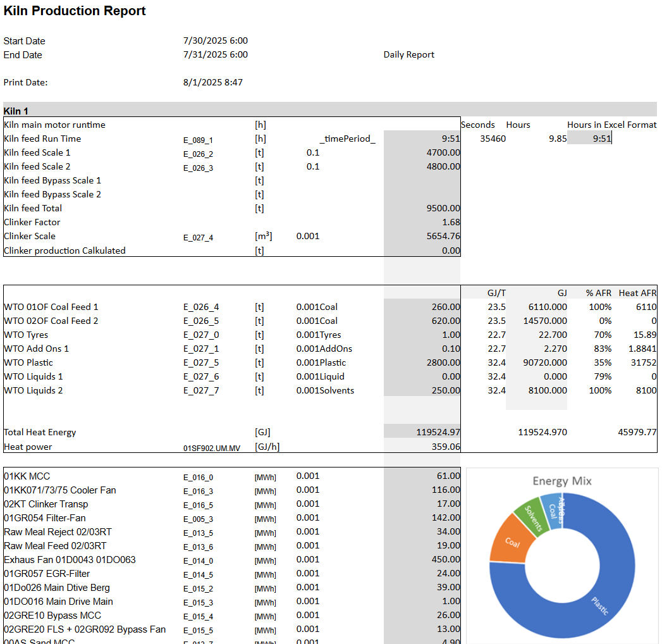
Task: Select the Start Date value 7/30/2025 6:00
Action: (215, 41)
